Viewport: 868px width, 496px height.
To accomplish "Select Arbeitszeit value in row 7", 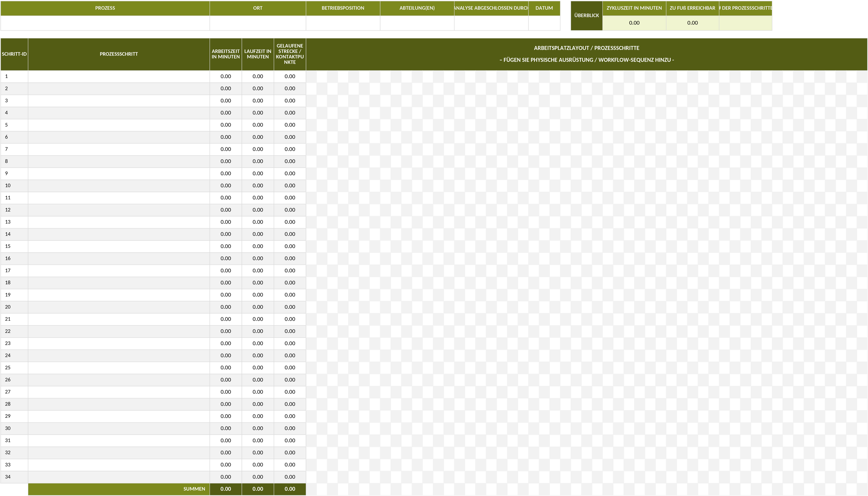I will (226, 149).
